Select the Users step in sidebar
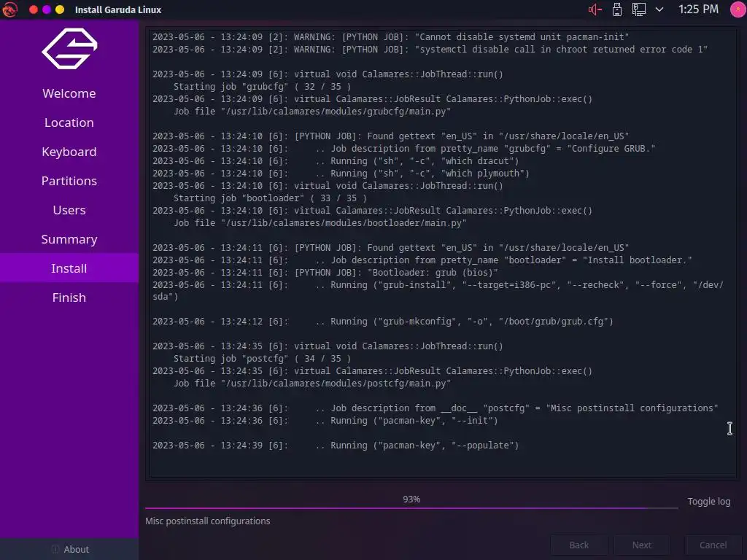This screenshot has height=560, width=747. coord(69,210)
